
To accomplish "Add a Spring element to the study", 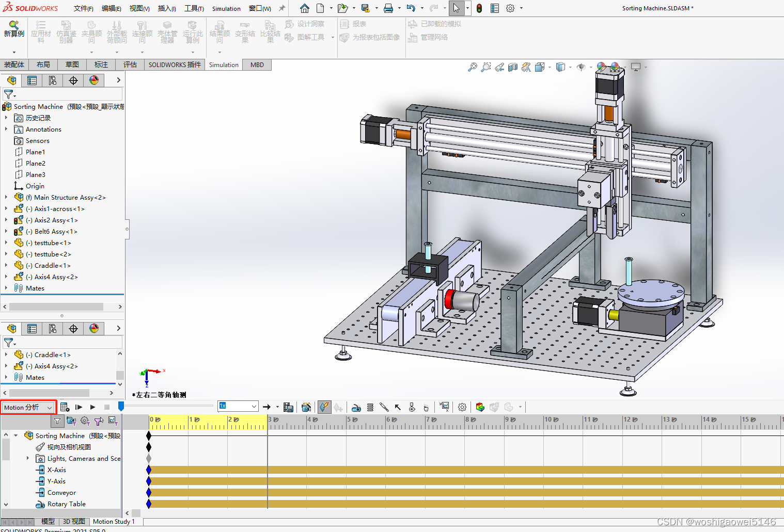I will click(370, 407).
